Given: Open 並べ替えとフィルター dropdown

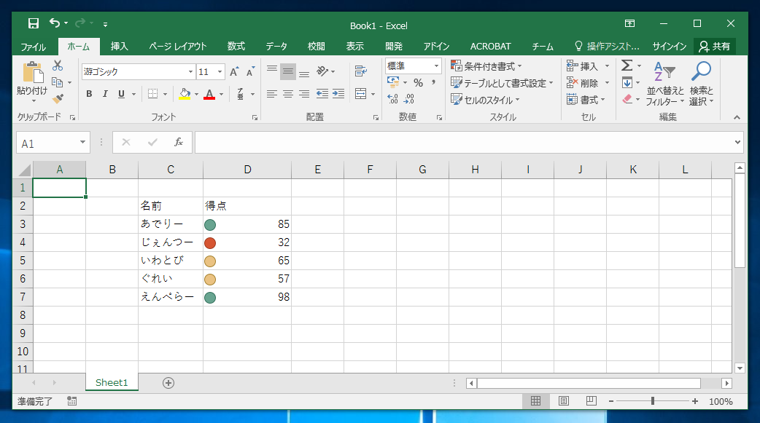Looking at the screenshot, I should point(665,83).
